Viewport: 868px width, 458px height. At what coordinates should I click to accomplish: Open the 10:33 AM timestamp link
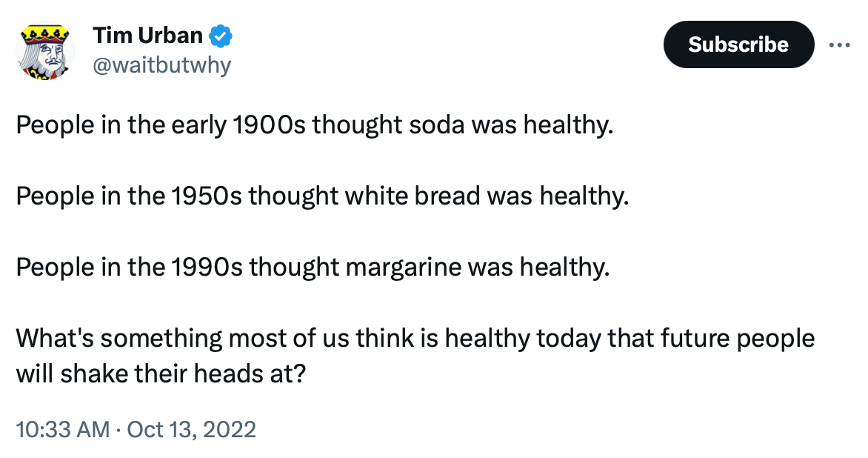tap(62, 430)
